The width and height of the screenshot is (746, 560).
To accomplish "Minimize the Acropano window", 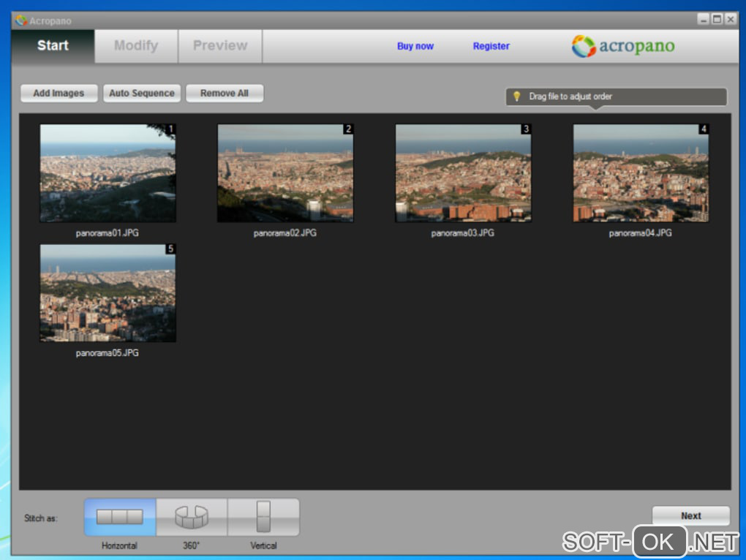I will (704, 19).
